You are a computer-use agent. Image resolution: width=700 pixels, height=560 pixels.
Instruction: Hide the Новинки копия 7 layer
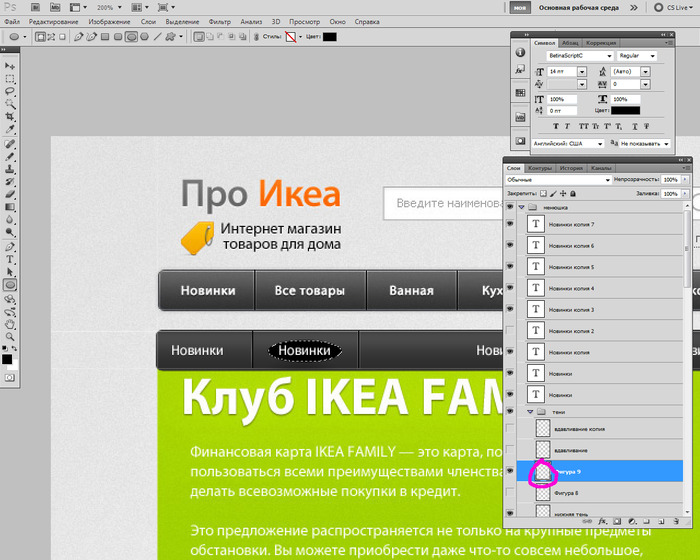pos(510,224)
